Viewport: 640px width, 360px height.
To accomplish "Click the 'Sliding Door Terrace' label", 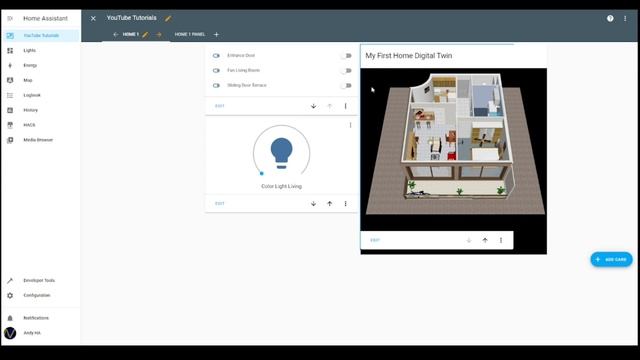I will coord(247,85).
